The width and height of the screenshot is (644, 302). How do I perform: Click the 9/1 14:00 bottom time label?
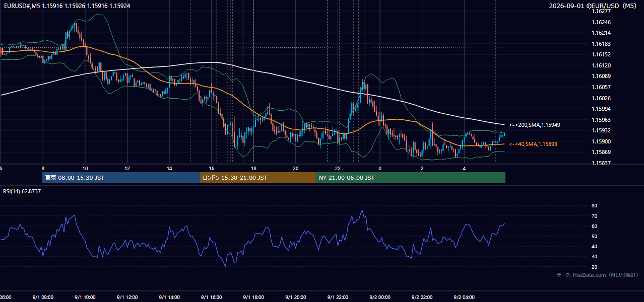point(169,297)
